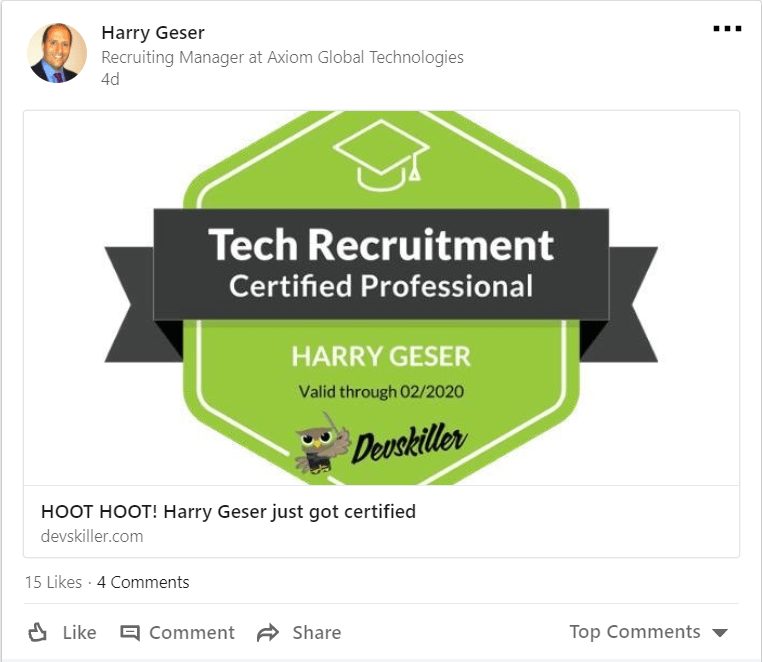Click the Comment speech bubble icon
This screenshot has height=662, width=762.
(130, 632)
